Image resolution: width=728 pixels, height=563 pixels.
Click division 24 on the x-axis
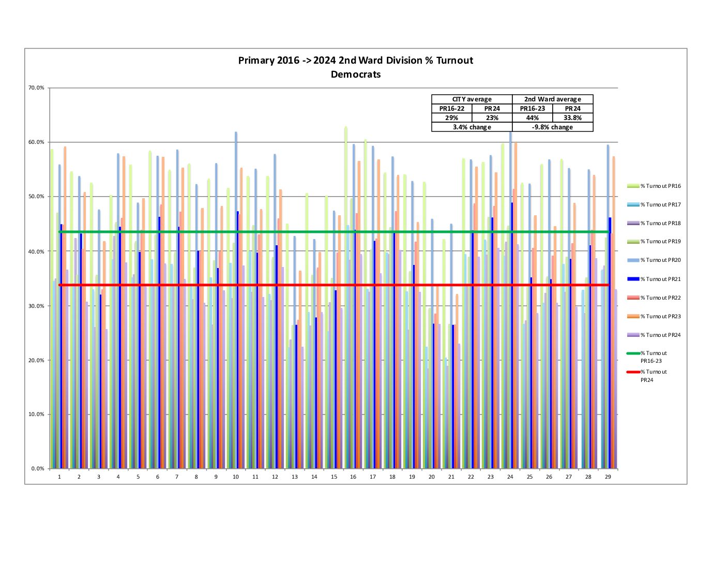click(510, 477)
